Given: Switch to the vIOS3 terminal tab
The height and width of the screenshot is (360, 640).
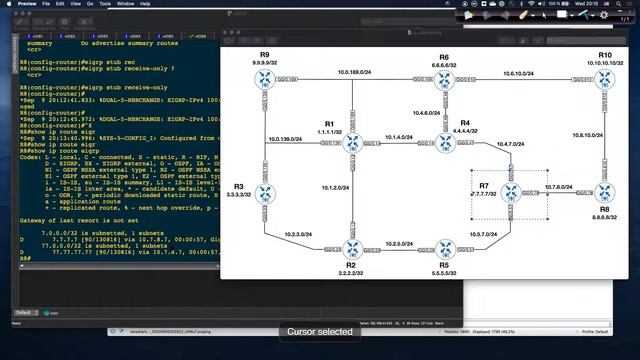Looking at the screenshot, I should pos(100,36).
